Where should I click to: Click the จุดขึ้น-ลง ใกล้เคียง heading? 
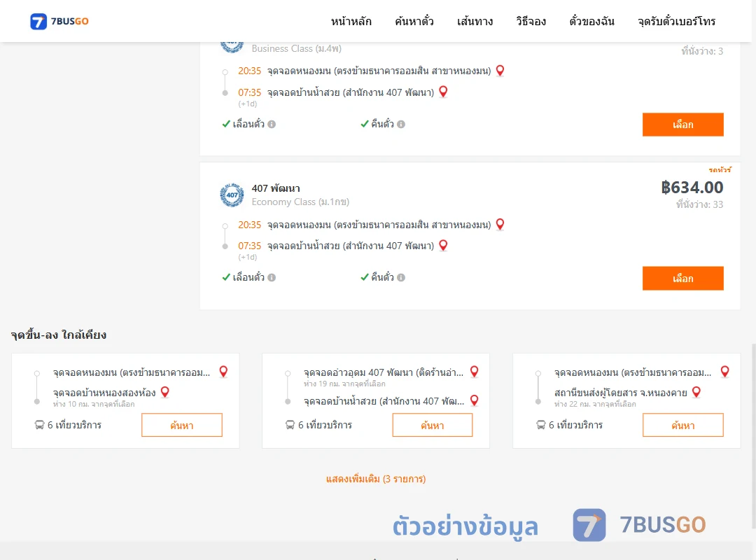point(59,335)
